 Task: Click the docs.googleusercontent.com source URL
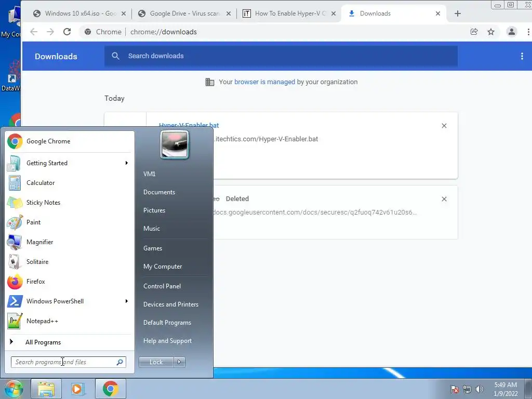click(x=315, y=212)
